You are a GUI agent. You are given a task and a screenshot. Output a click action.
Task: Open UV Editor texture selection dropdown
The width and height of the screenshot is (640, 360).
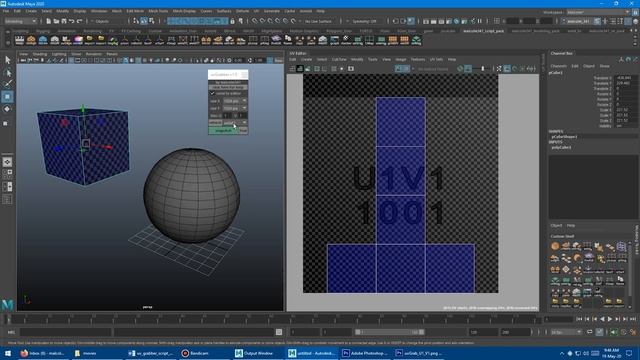[432, 69]
